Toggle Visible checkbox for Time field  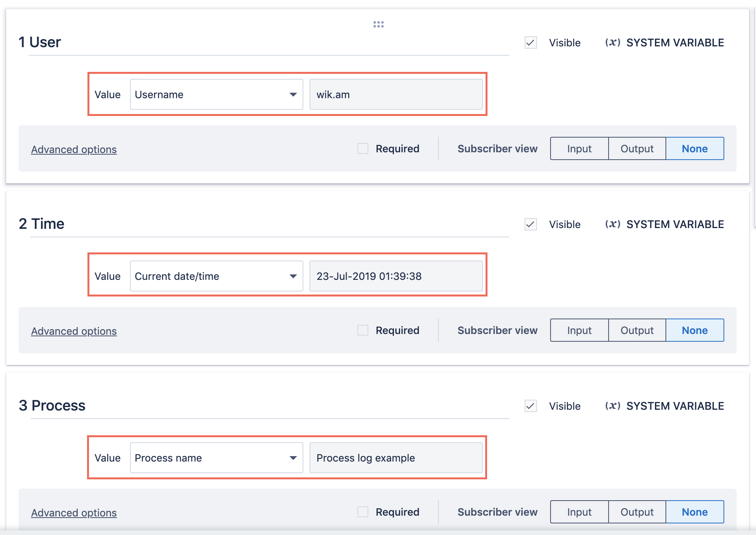(530, 224)
